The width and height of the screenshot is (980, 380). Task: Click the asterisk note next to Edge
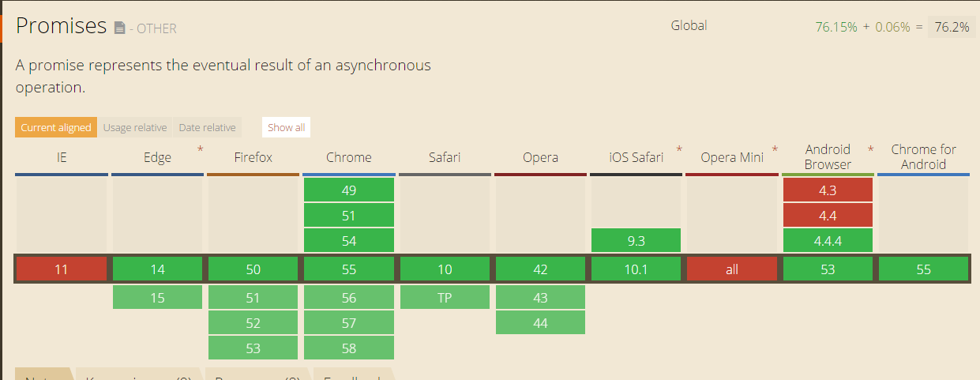point(201,149)
